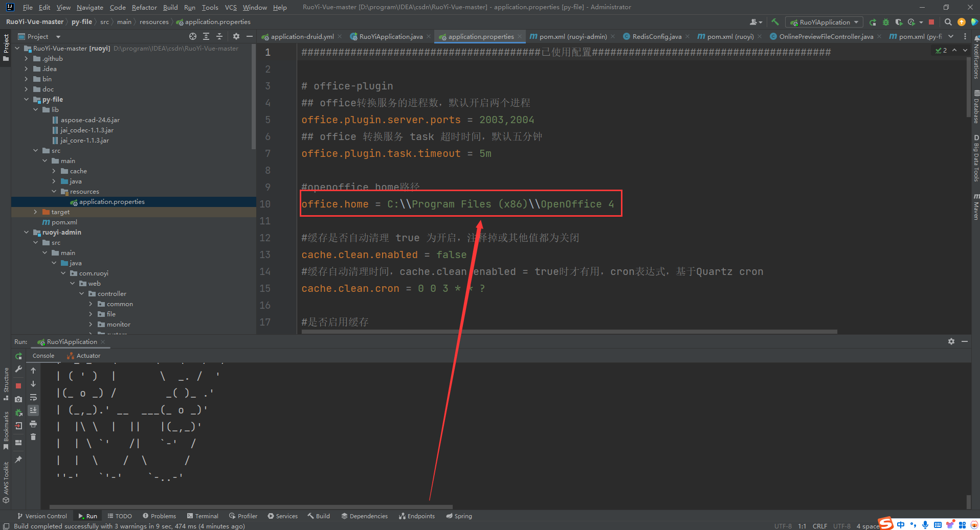Open Project panel settings gear
Image resolution: width=980 pixels, height=530 pixels.
(x=236, y=36)
